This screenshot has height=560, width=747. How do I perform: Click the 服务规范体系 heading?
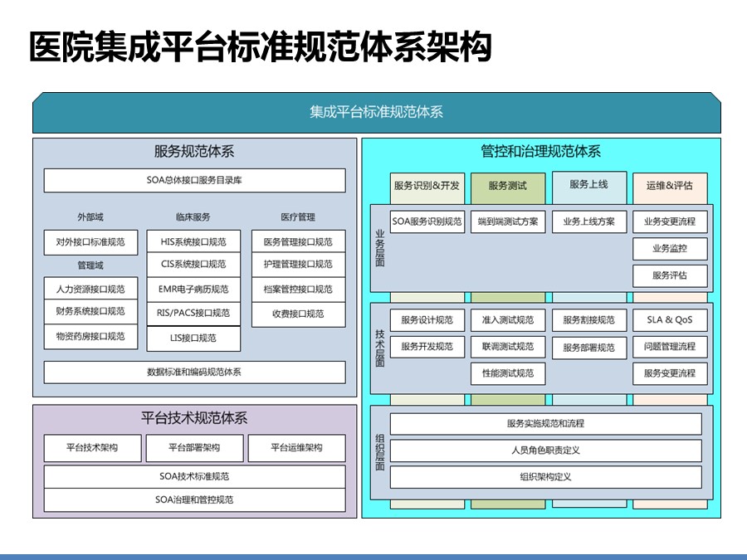click(x=194, y=152)
